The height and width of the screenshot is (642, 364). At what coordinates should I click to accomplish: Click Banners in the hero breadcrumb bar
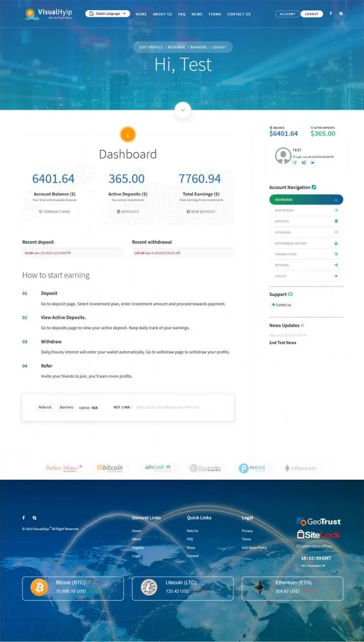point(198,47)
